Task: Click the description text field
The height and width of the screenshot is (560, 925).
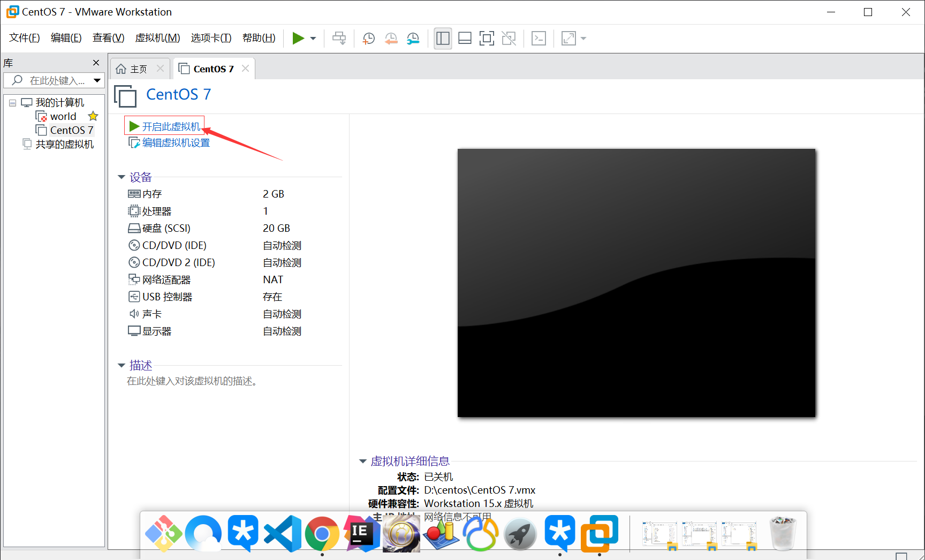Action: pos(193,381)
